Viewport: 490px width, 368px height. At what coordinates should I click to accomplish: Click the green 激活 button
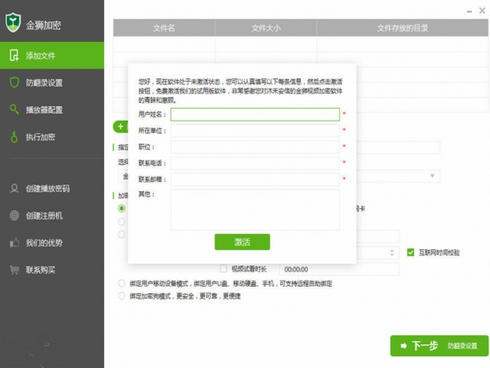242,242
